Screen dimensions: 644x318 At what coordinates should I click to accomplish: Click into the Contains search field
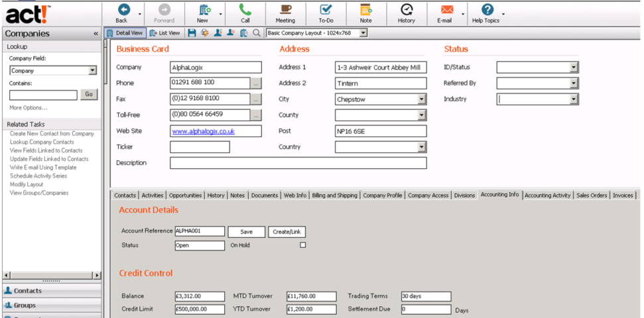43,95
